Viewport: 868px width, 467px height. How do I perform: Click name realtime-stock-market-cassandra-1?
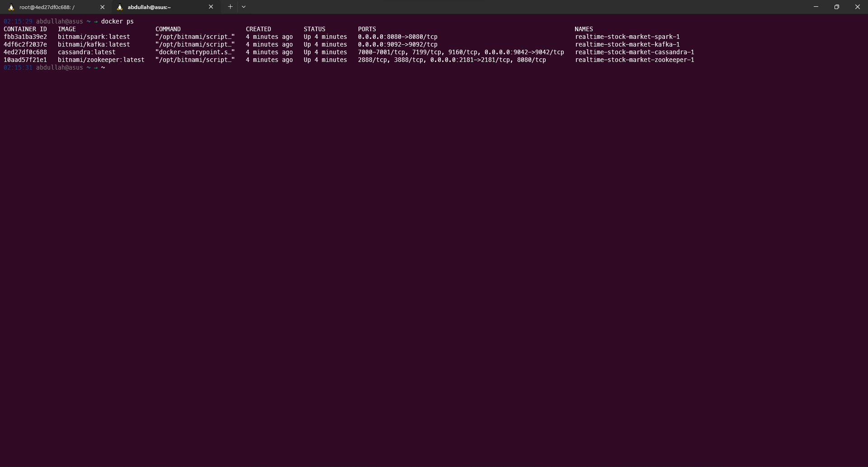[x=635, y=52]
